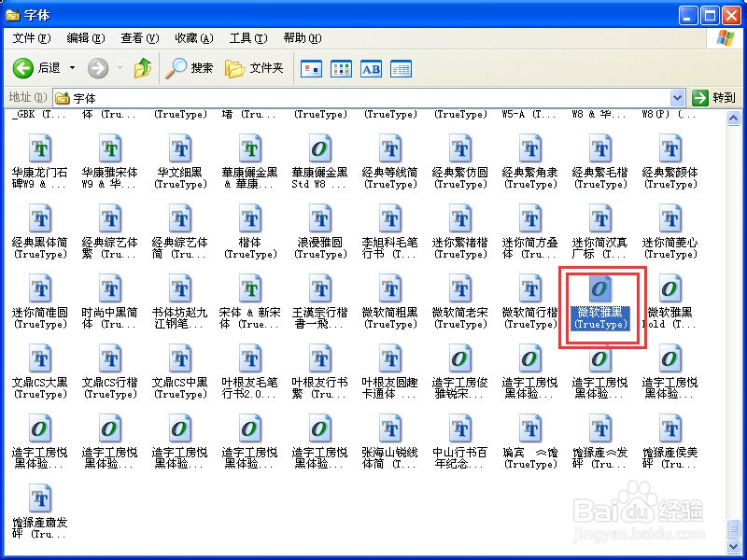
Task: Click the AB similarity view icon
Action: click(x=371, y=69)
